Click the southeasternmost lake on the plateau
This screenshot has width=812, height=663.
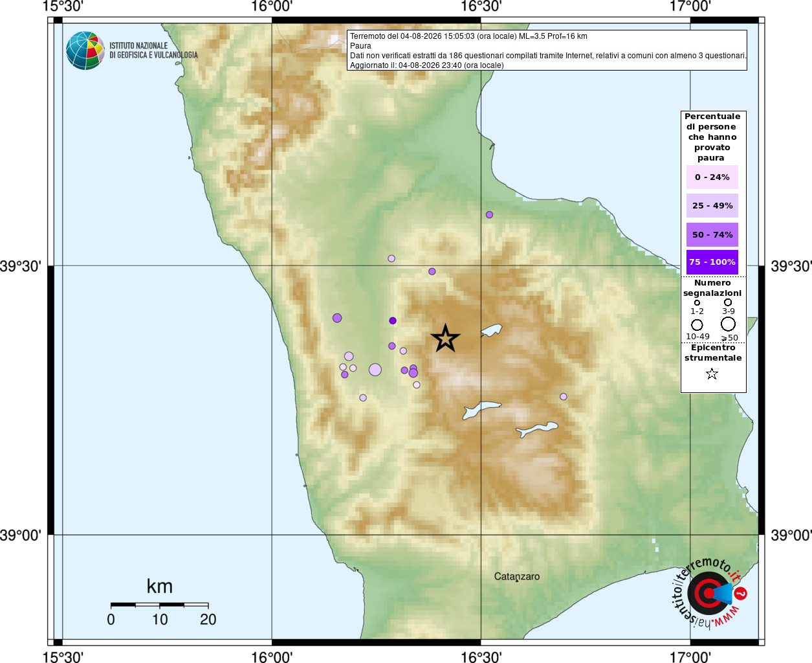point(536,429)
